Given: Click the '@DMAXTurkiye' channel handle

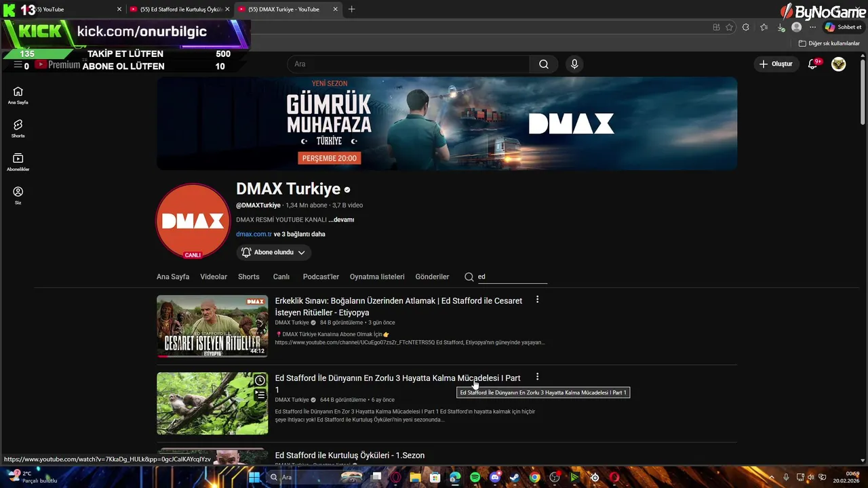Looking at the screenshot, I should 258,205.
